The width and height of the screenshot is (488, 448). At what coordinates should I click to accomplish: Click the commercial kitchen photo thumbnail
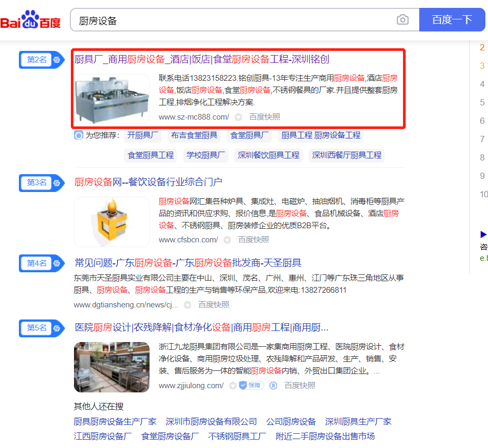pyautogui.click(x=112, y=367)
